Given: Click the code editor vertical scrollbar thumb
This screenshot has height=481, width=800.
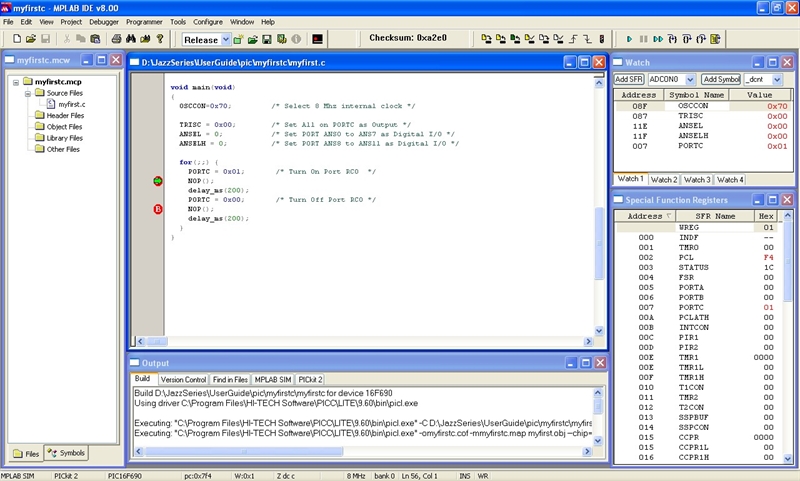Looking at the screenshot, I should 599,243.
